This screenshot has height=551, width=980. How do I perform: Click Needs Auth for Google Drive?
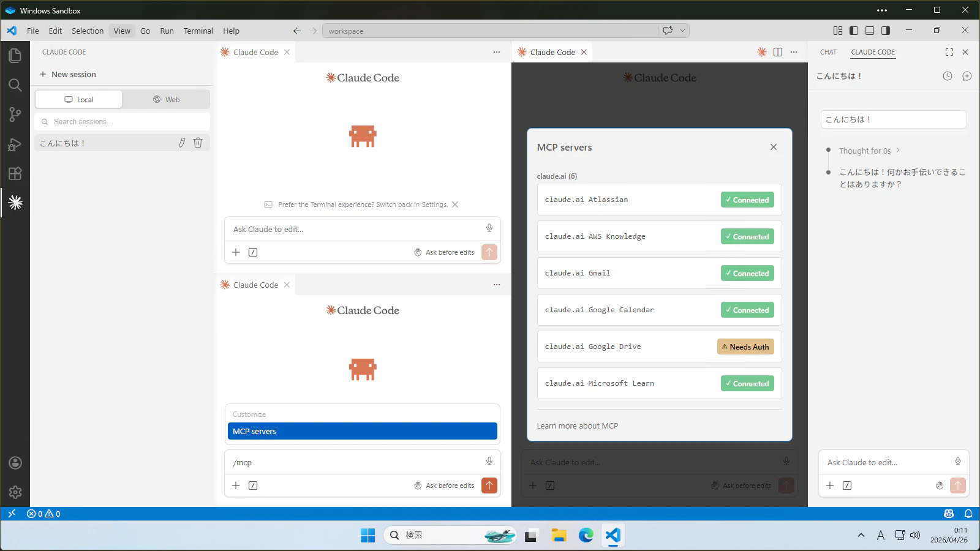(745, 347)
